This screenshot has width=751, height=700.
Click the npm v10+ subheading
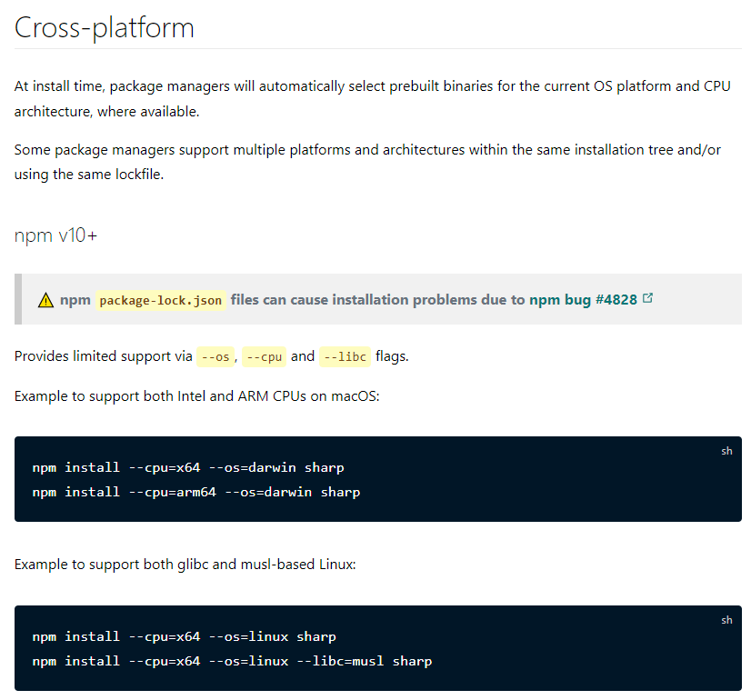pos(55,235)
